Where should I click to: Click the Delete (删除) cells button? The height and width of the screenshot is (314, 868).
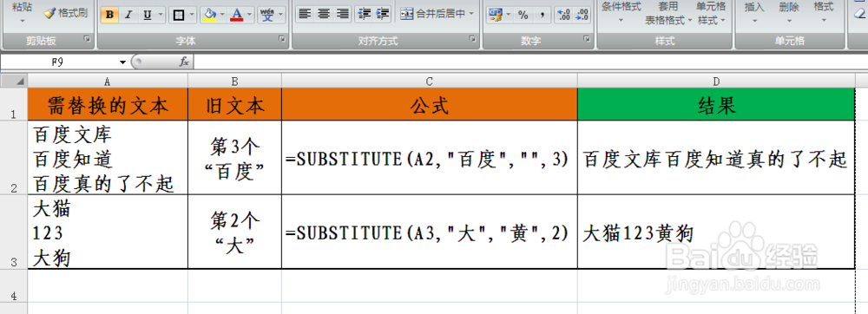788,12
